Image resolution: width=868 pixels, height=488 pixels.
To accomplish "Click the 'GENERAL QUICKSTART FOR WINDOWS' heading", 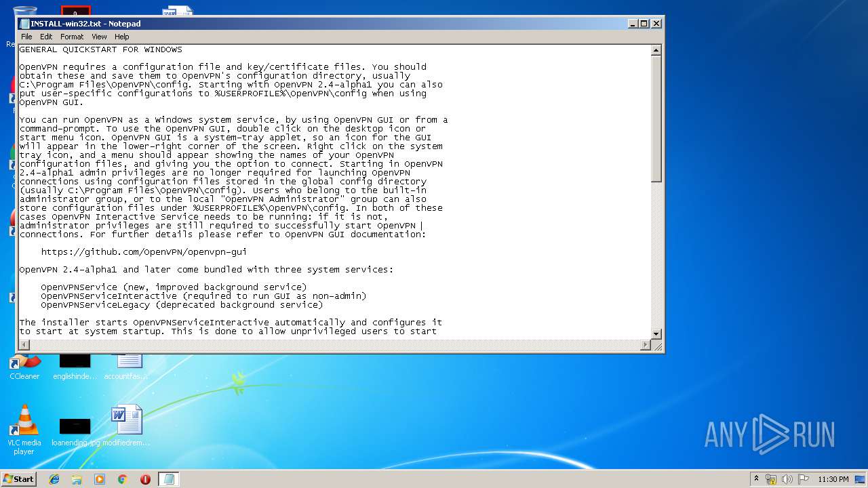I will coord(101,49).
